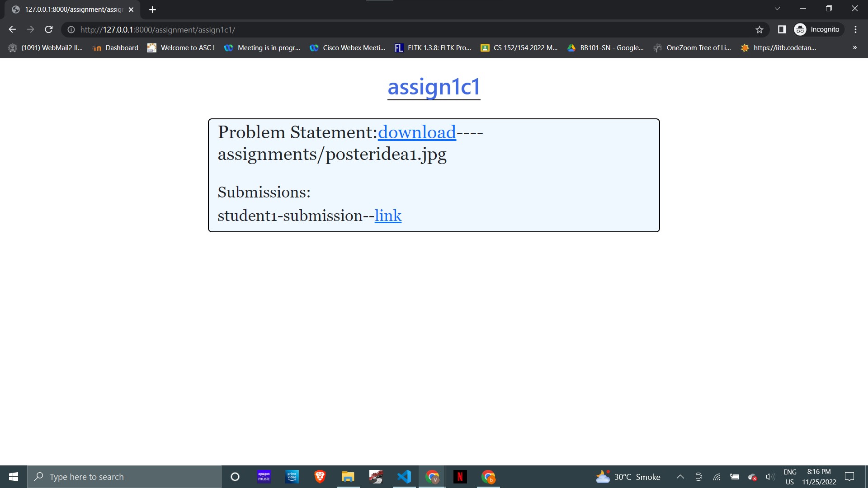
Task: Click the assign1c1 page heading link
Action: pos(434,87)
